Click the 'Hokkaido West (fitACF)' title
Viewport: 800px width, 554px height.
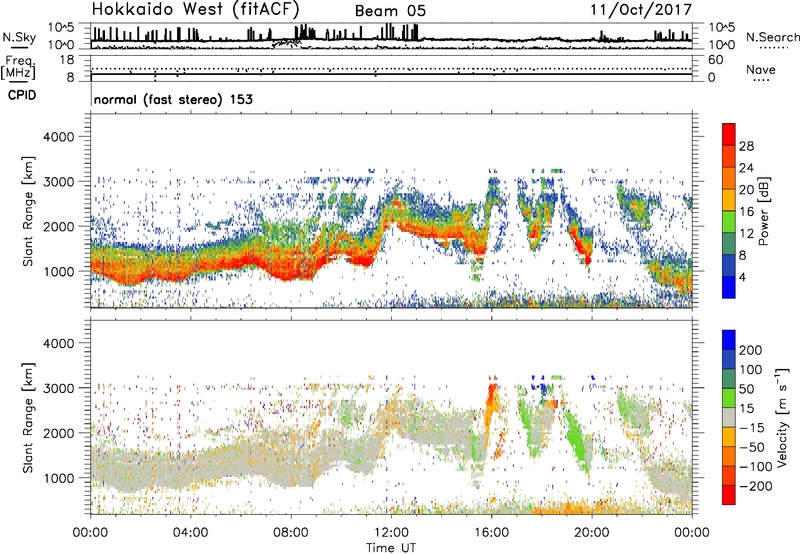click(195, 9)
